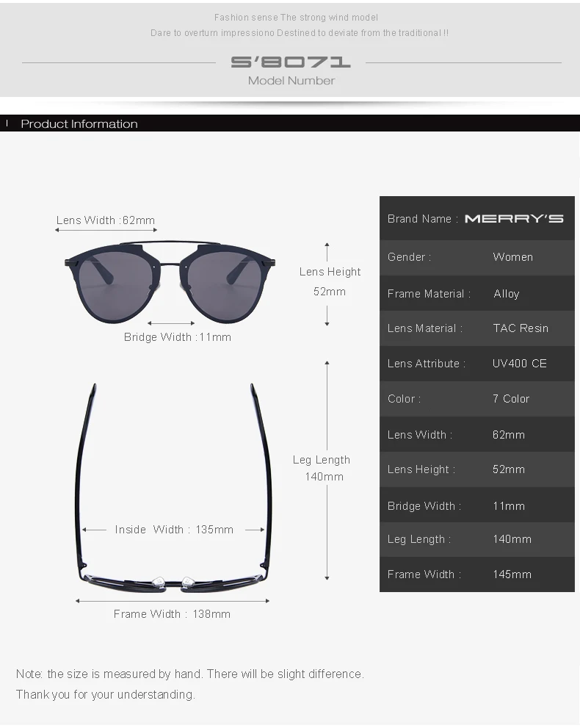
Task: Click the 'Inside Width : 135mm' label
Action: pyautogui.click(x=174, y=530)
